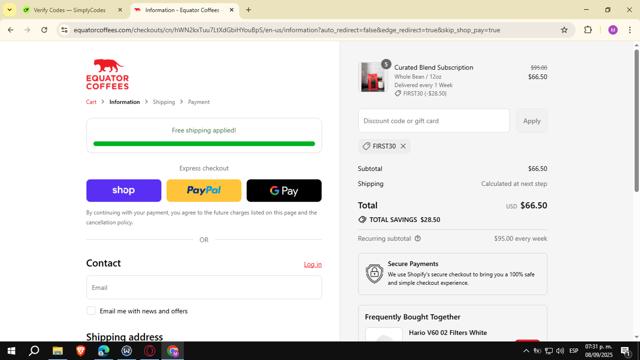Viewport: 640px width, 360px height.
Task: Open the browser extensions puzzle icon
Action: coord(588,30)
